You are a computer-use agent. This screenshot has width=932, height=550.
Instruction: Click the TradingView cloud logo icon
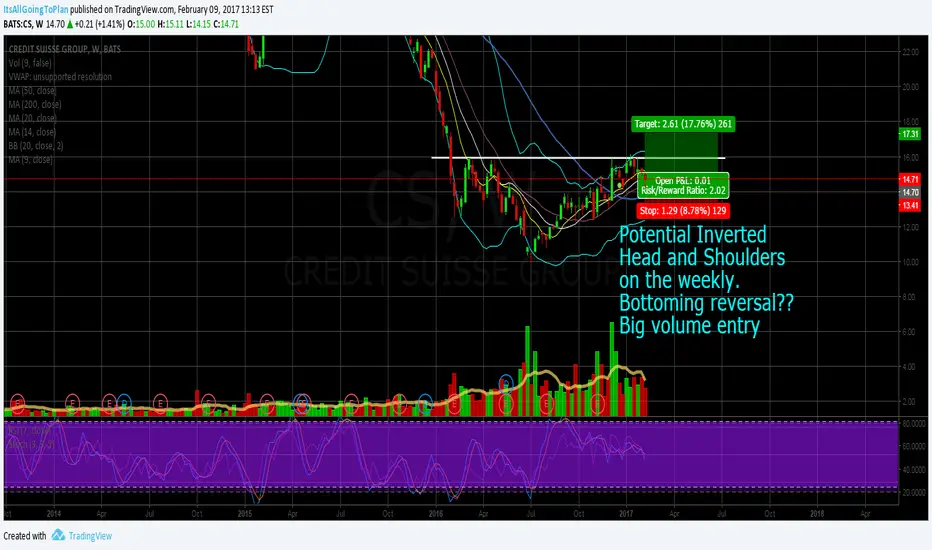[x=58, y=535]
